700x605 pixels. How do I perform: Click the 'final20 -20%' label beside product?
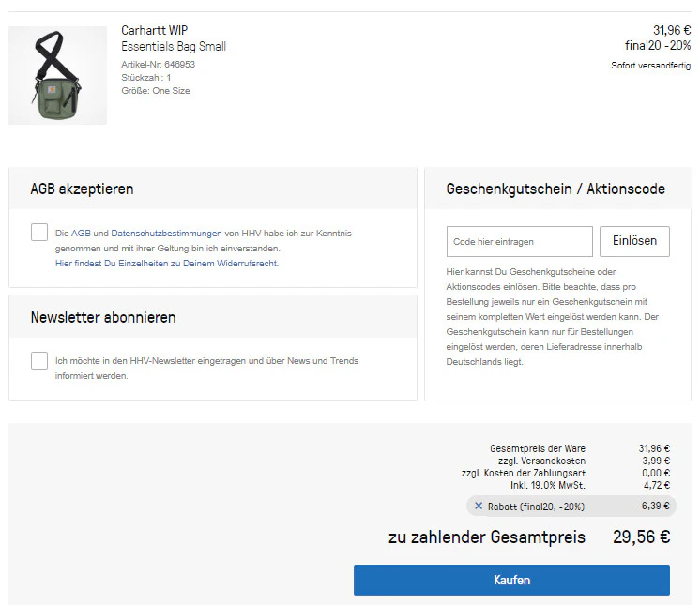point(658,46)
